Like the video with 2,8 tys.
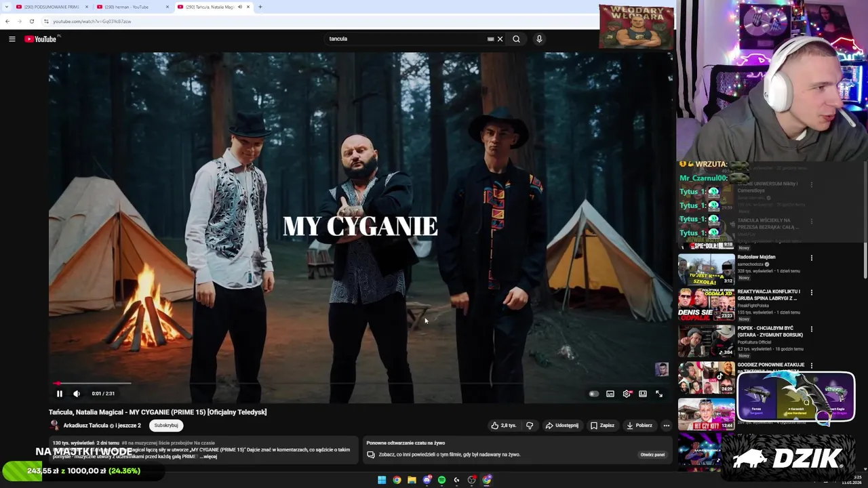 tap(504, 426)
